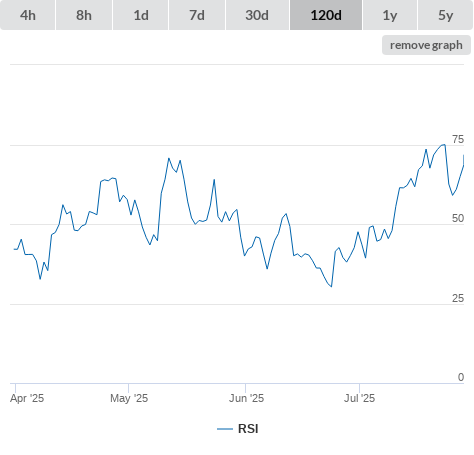Click the May '25 axis label
Image resolution: width=474 pixels, height=455 pixels.
point(129,398)
